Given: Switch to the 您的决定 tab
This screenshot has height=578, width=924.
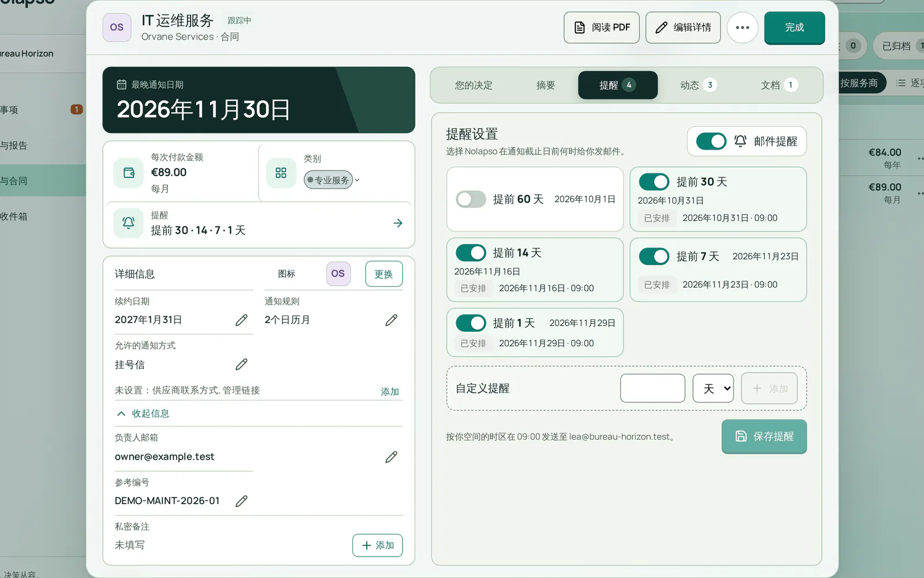Looking at the screenshot, I should [474, 85].
